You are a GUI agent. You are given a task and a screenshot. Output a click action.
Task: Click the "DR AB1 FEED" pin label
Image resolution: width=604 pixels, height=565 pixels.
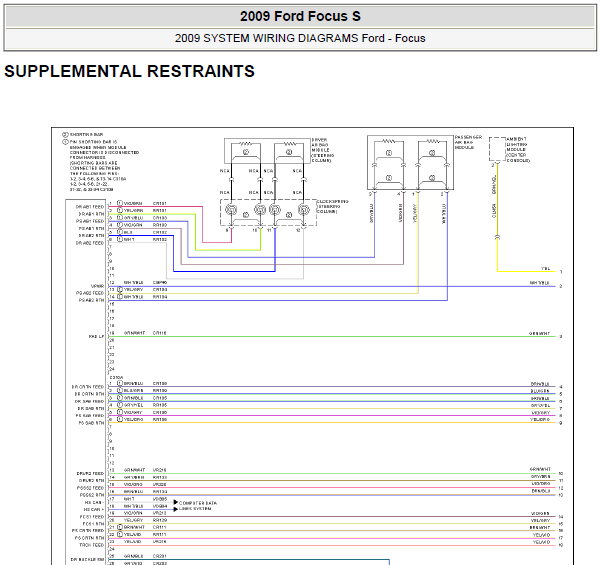click(x=90, y=207)
